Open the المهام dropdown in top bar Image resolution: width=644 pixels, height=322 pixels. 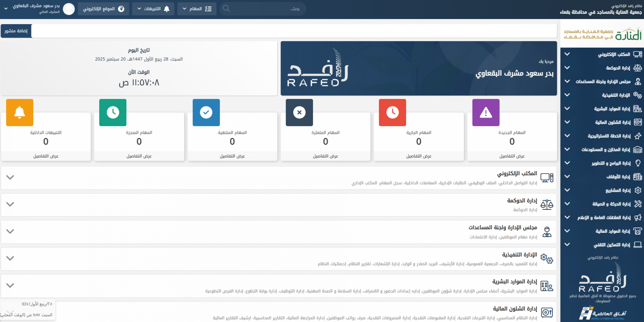pos(197,9)
